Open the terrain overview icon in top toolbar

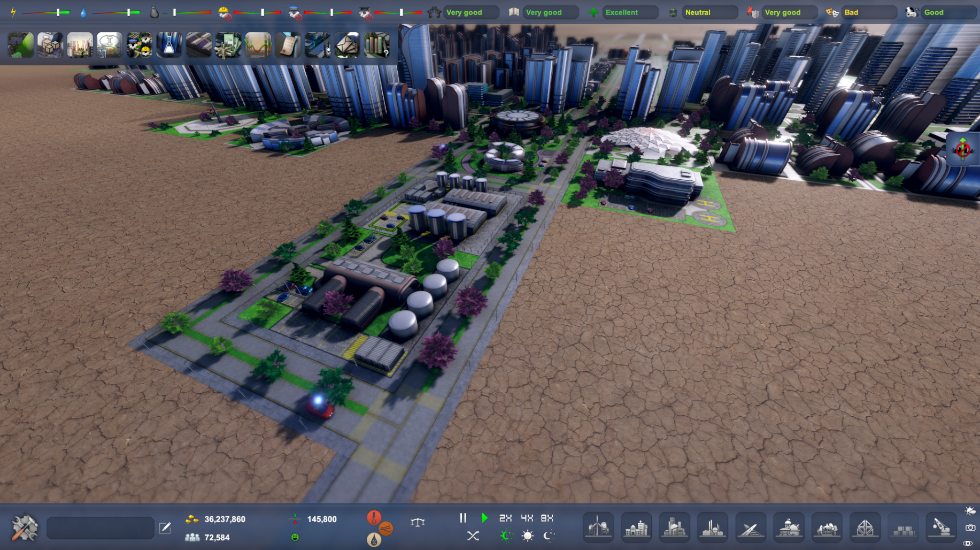pyautogui.click(x=21, y=45)
